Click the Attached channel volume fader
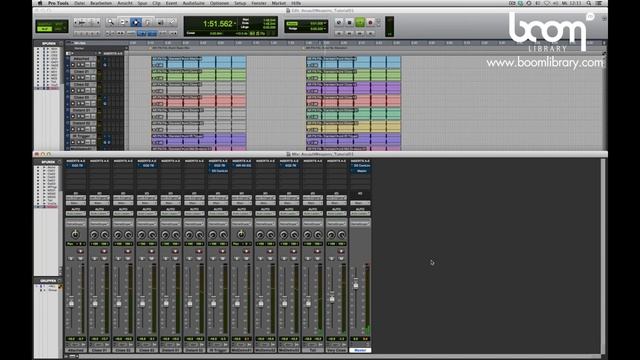Viewport: 640px width, 360px height. (71, 304)
